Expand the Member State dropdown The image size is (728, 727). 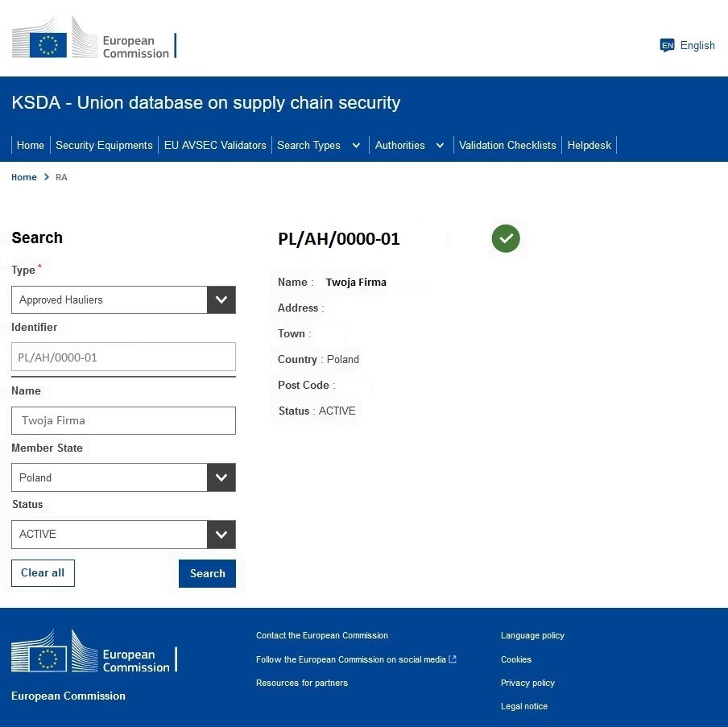[x=221, y=477]
